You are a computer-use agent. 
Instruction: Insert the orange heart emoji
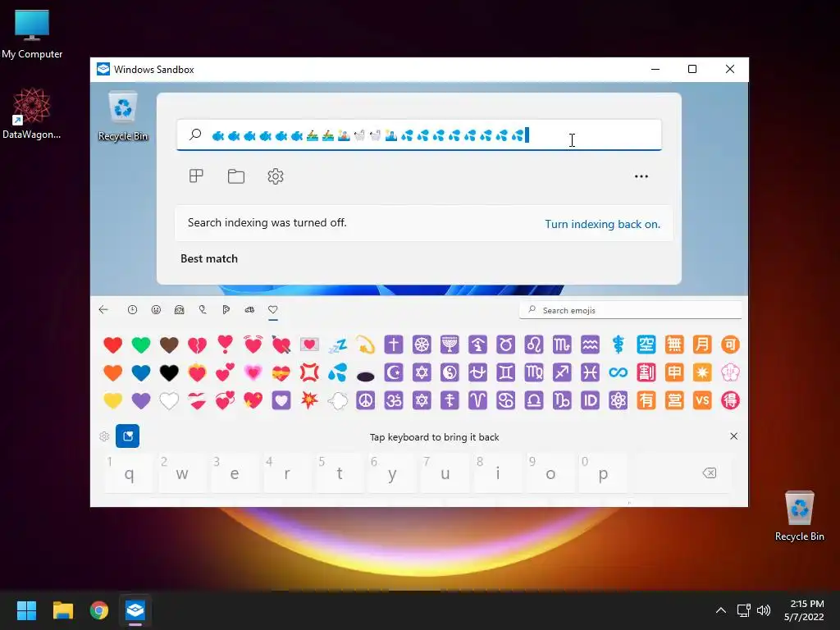(x=113, y=373)
